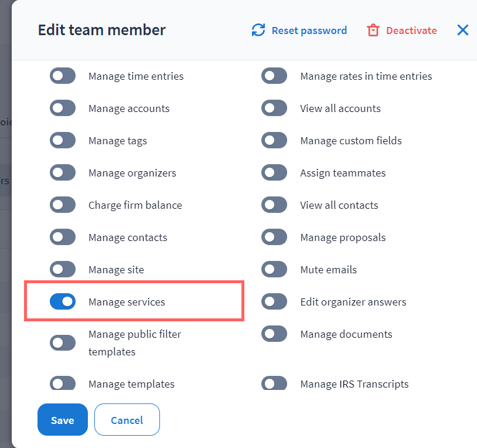Screen dimensions: 477x448
Task: Save the team member changes
Action: [63, 420]
